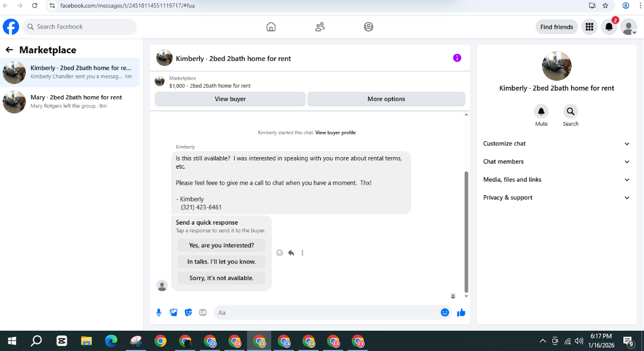This screenshot has width=644, height=351.
Task: Open Windows taskbar search
Action: 37,341
